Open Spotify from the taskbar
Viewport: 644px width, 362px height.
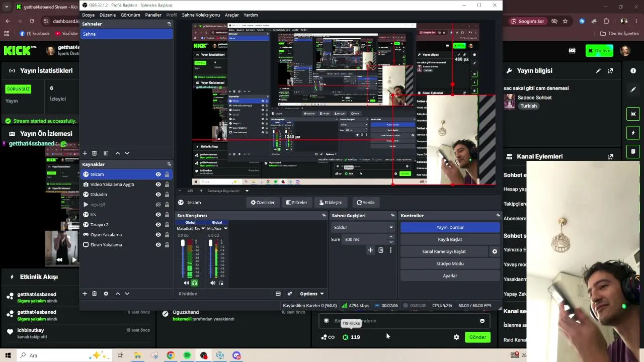[187, 355]
